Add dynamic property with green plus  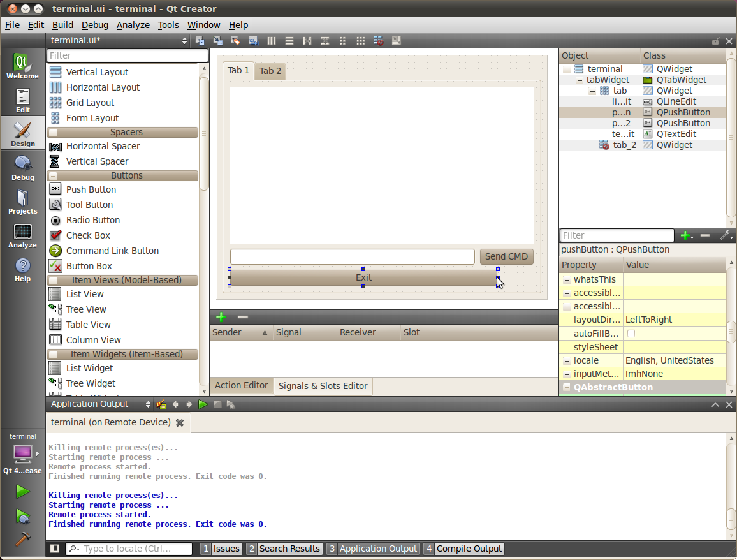[686, 235]
